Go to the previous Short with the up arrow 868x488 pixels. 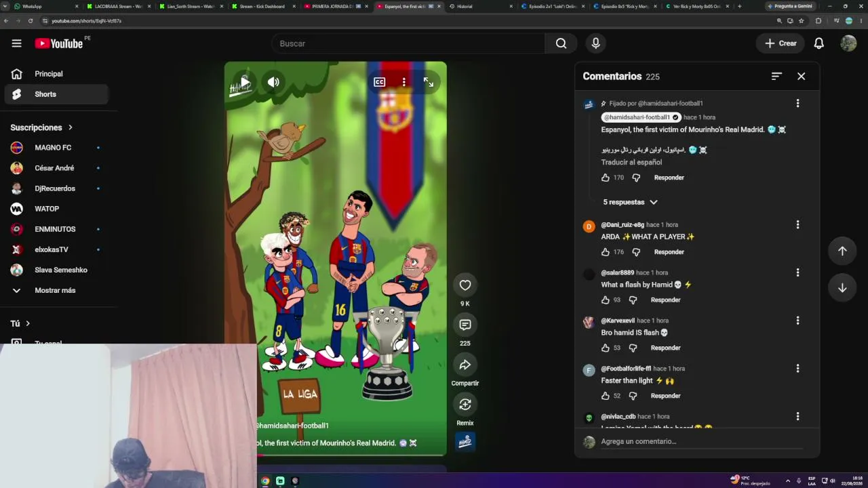click(x=842, y=251)
